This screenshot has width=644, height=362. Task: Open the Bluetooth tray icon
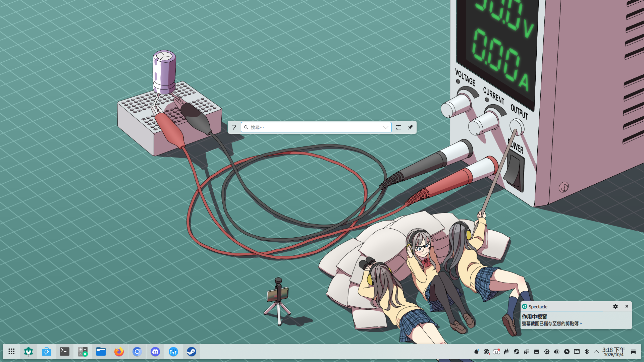[587, 352]
